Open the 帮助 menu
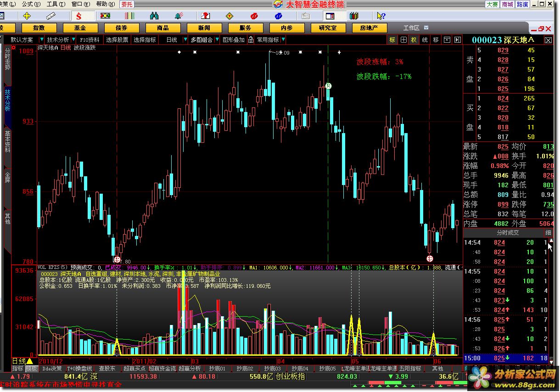Image resolution: width=560 pixels, height=392 pixels. [x=105, y=4]
